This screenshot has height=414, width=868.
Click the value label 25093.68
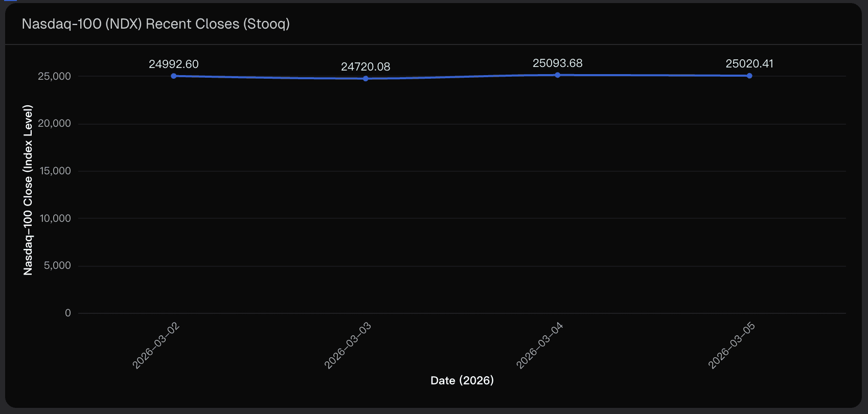558,63
